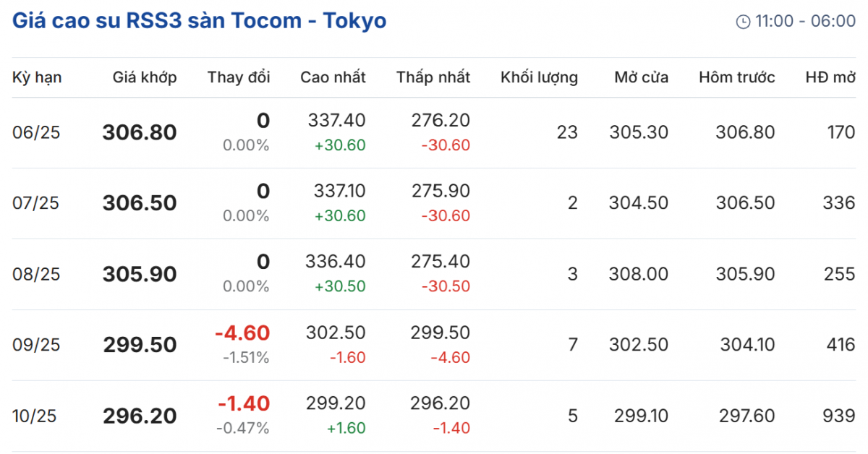Sort by the Khối lượng column header

(x=539, y=77)
